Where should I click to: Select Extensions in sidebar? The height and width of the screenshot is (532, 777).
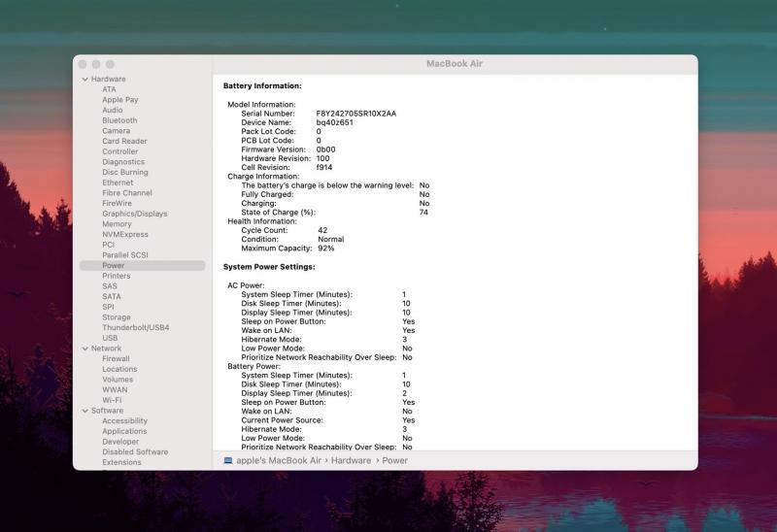(121, 463)
